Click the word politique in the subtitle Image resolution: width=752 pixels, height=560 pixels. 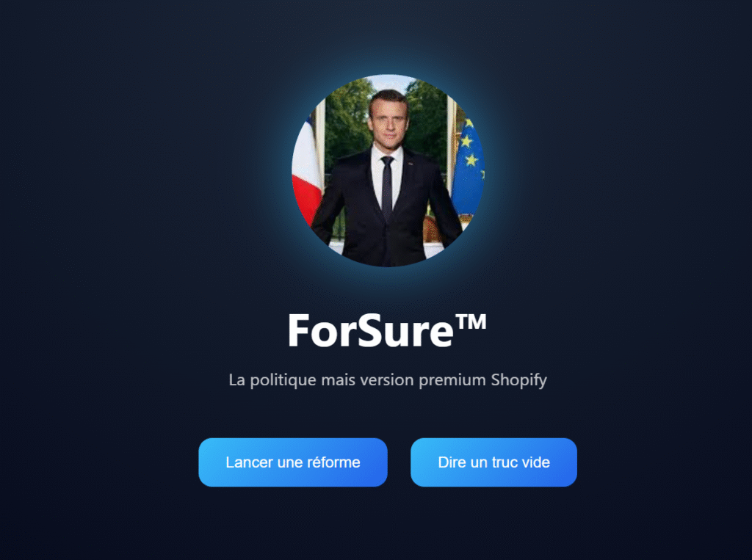tap(283, 380)
